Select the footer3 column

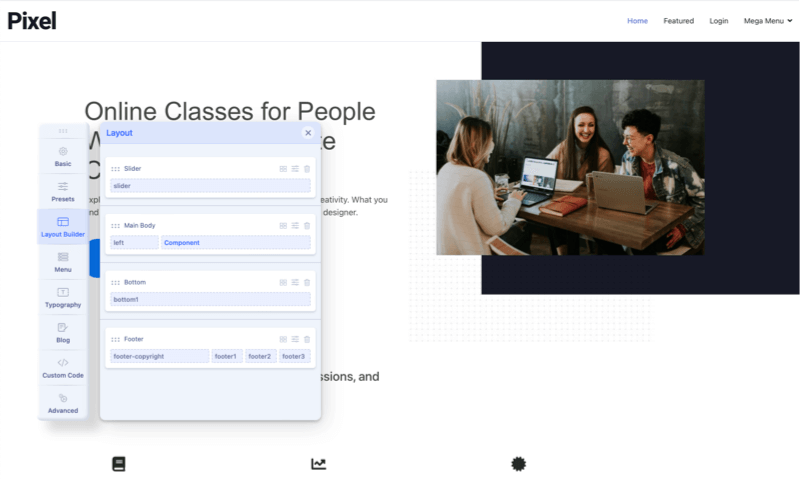coord(294,356)
